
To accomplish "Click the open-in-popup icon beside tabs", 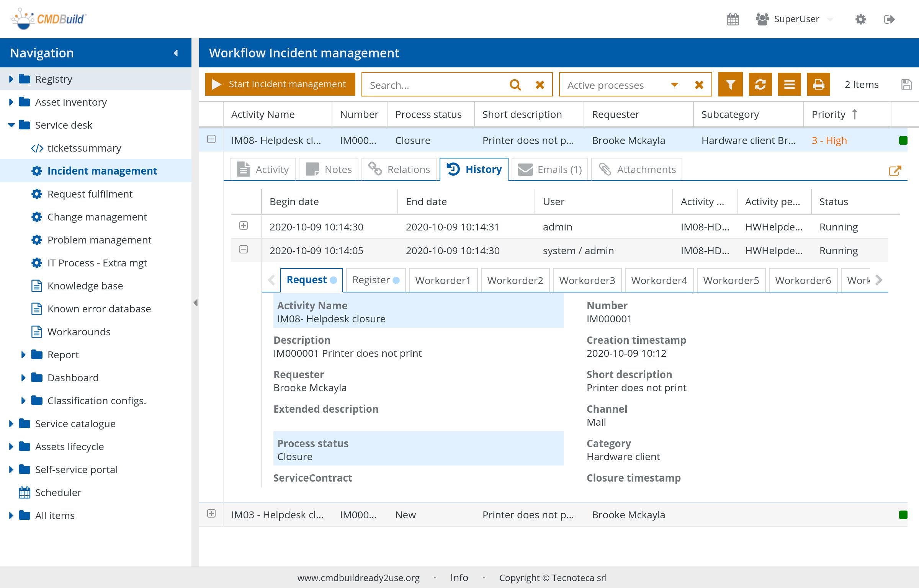I will (895, 170).
